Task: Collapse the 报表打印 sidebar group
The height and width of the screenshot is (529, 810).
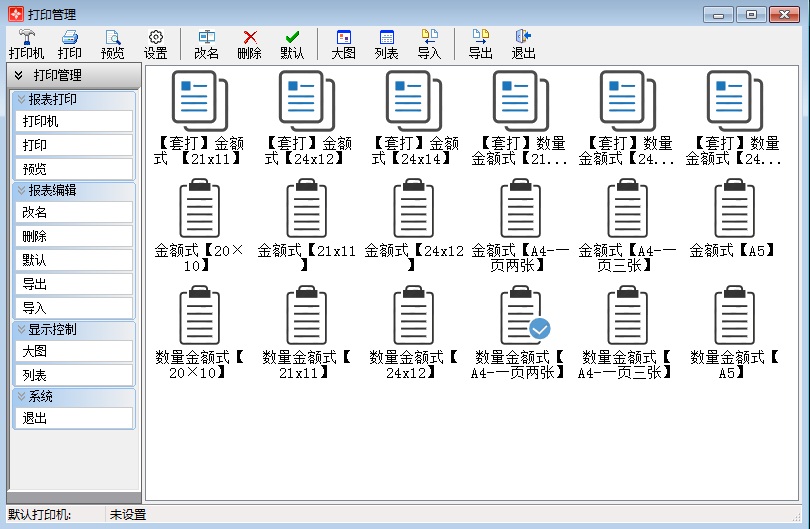Action: pyautogui.click(x=21, y=100)
